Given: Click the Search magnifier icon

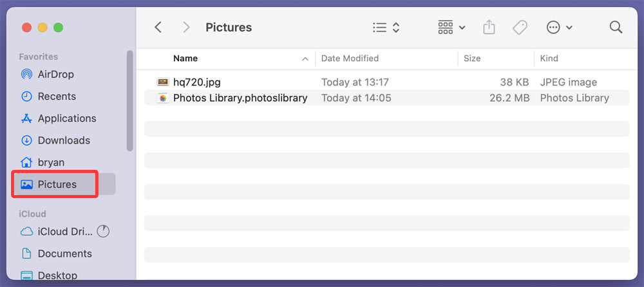Looking at the screenshot, I should (x=616, y=28).
